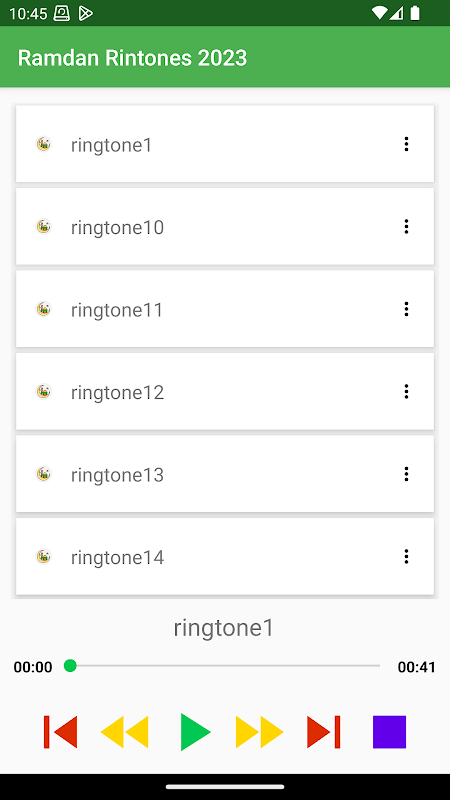
Task: Fast forward using the yellow double-right arrows
Action: (x=260, y=732)
